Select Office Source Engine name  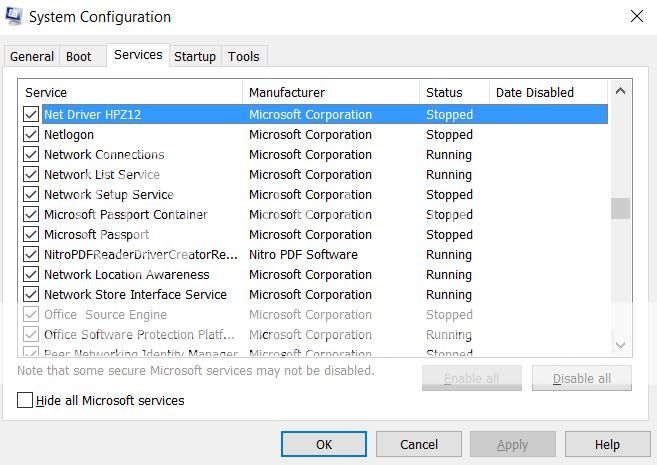106,315
